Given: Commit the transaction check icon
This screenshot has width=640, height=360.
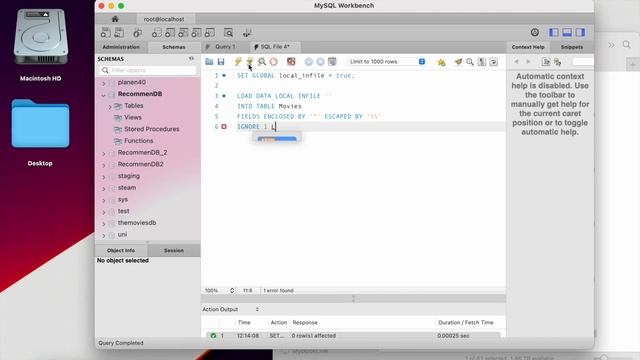Looking at the screenshot, I should [309, 62].
